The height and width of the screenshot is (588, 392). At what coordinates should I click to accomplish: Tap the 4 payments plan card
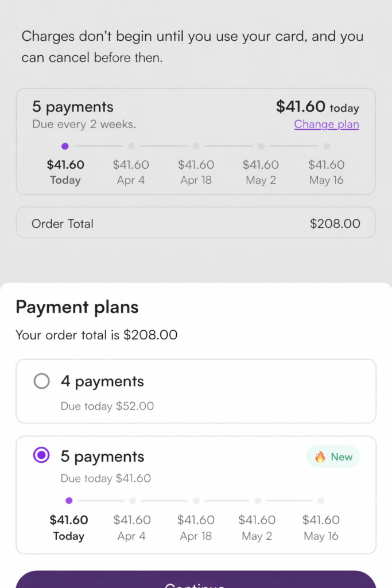coord(196,392)
